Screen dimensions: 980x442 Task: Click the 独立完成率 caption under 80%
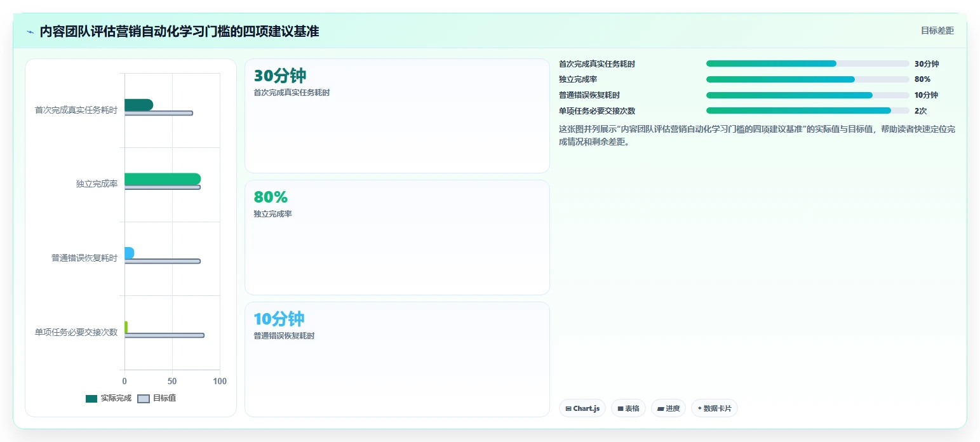point(272,214)
